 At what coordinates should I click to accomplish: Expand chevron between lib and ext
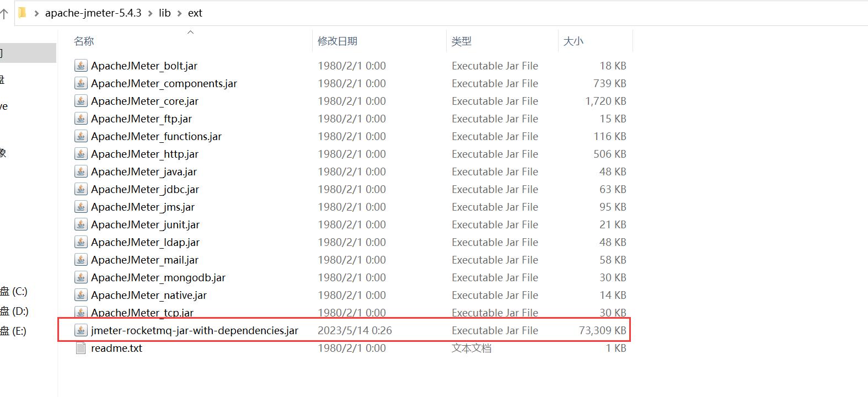pos(179,13)
